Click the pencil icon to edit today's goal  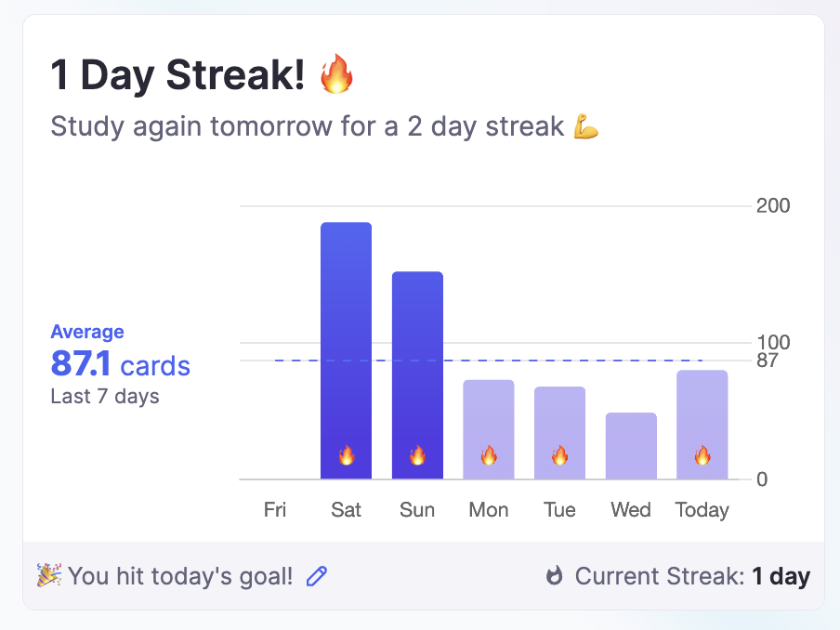point(317,577)
